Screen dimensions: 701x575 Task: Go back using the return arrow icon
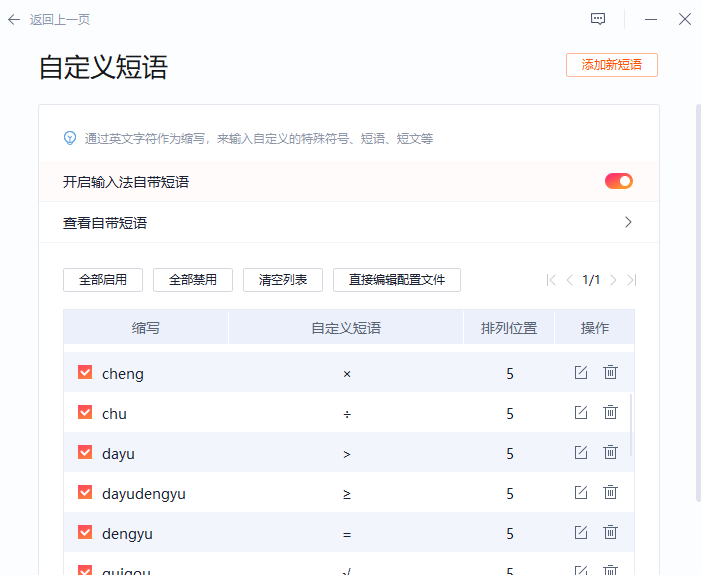coord(14,19)
